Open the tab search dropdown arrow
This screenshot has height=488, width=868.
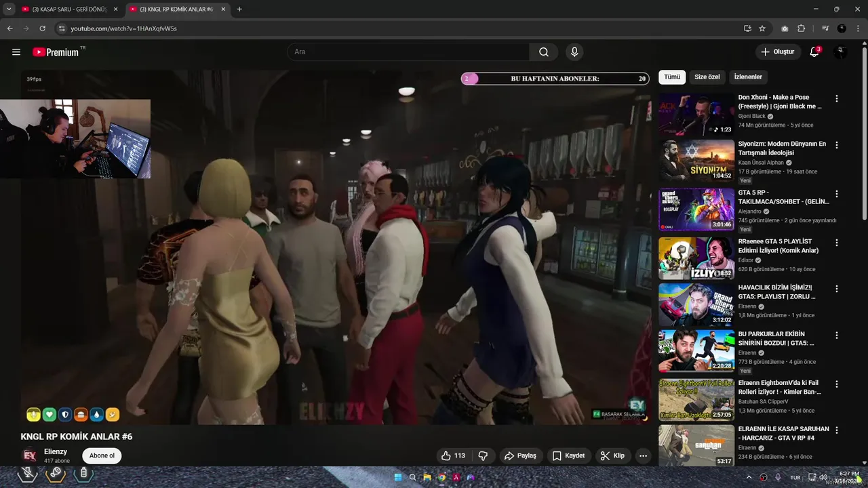click(9, 9)
